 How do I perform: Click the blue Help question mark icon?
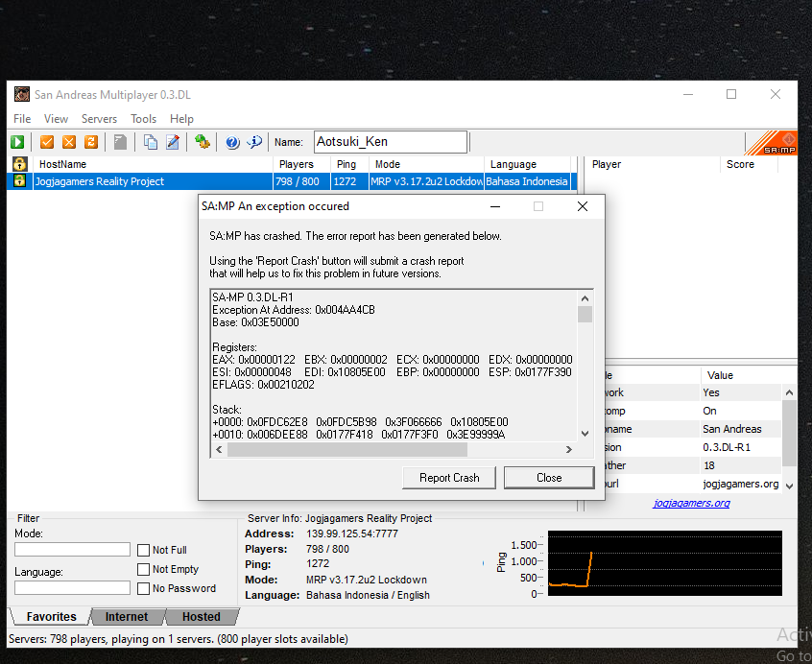click(232, 142)
